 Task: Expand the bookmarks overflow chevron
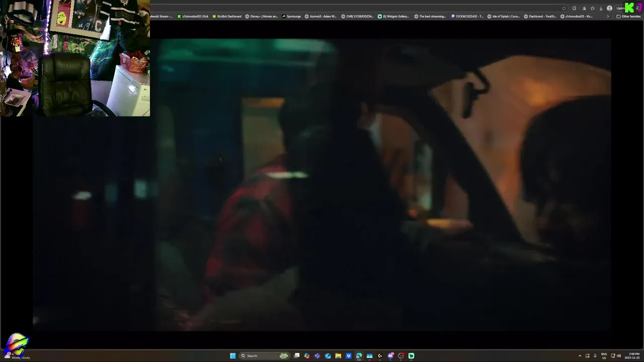pos(608,16)
